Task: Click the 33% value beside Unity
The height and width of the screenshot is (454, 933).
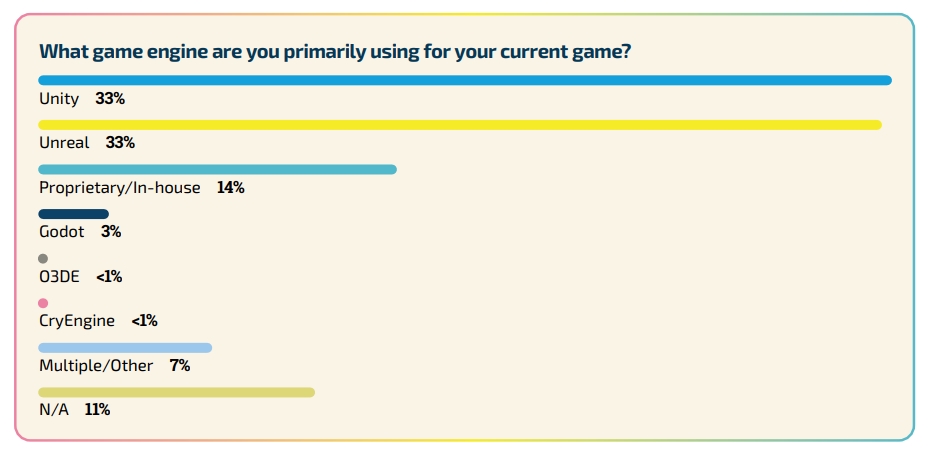Action: (110, 99)
